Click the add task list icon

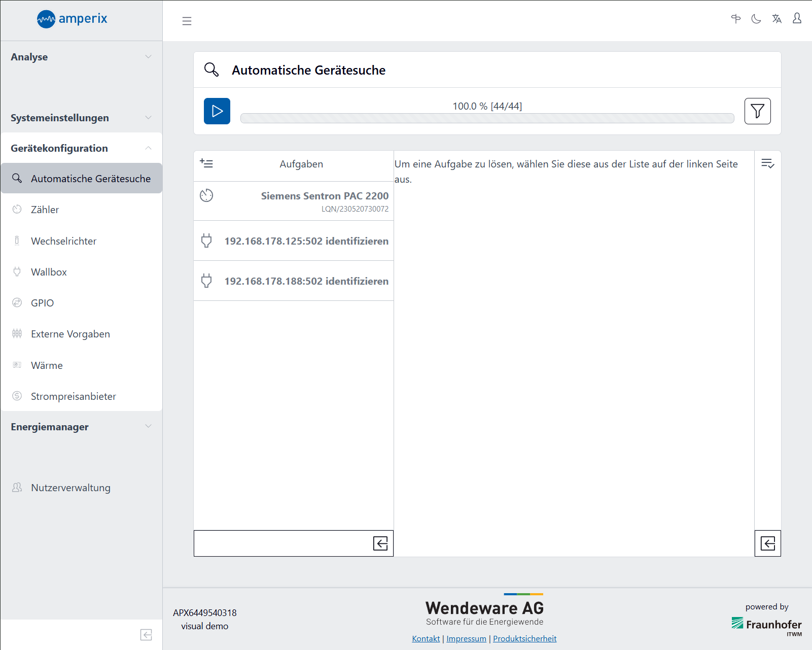[x=206, y=163]
